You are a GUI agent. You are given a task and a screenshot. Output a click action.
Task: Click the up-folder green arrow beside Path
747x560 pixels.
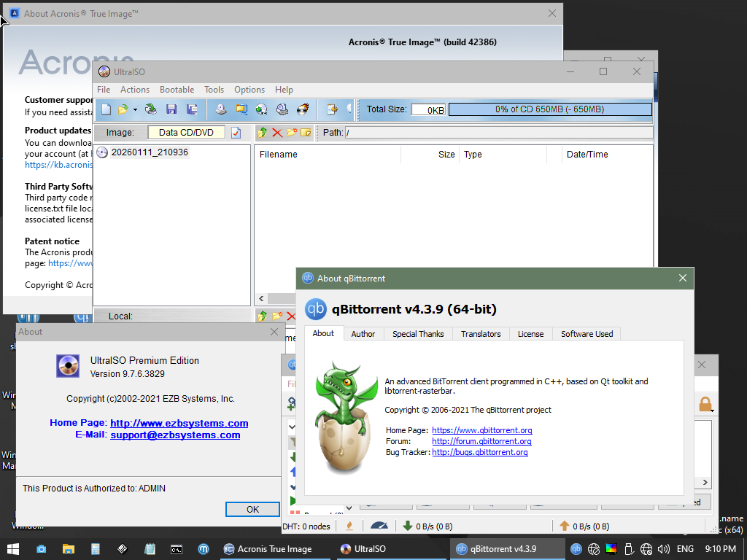[x=263, y=133]
